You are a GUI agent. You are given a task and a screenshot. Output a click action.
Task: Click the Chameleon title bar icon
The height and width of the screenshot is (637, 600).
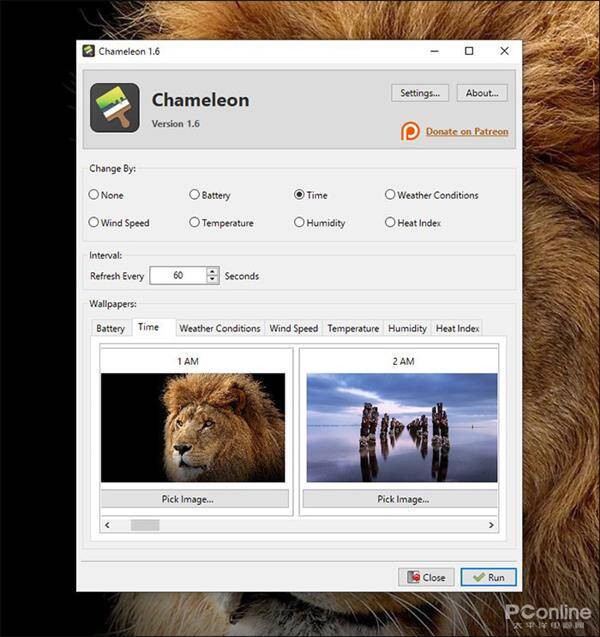point(88,51)
